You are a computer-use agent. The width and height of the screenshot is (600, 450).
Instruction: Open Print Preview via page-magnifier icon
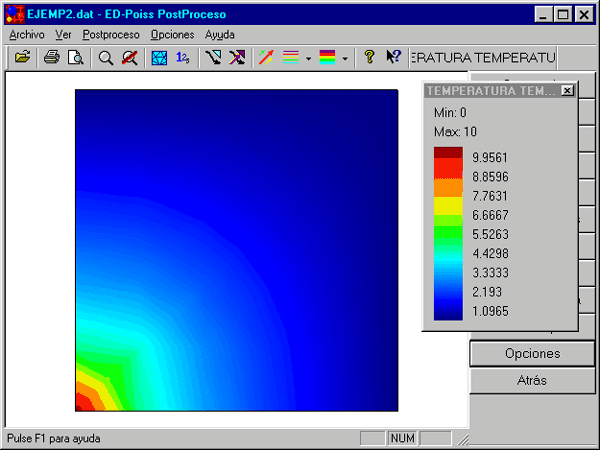[x=75, y=57]
